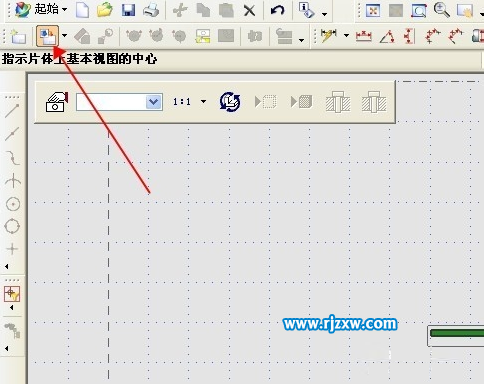The height and width of the screenshot is (384, 484).
Task: Print using the printer icon
Action: click(151, 10)
